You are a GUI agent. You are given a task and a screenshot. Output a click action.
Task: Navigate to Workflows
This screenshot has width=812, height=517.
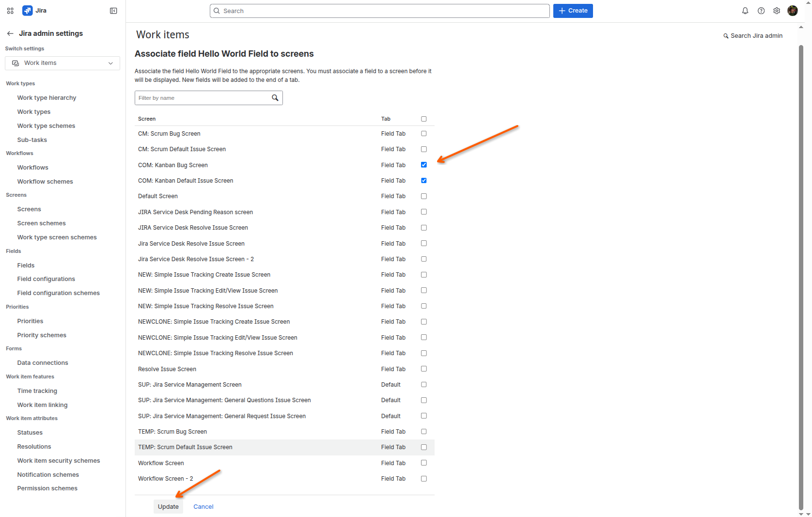coord(32,168)
